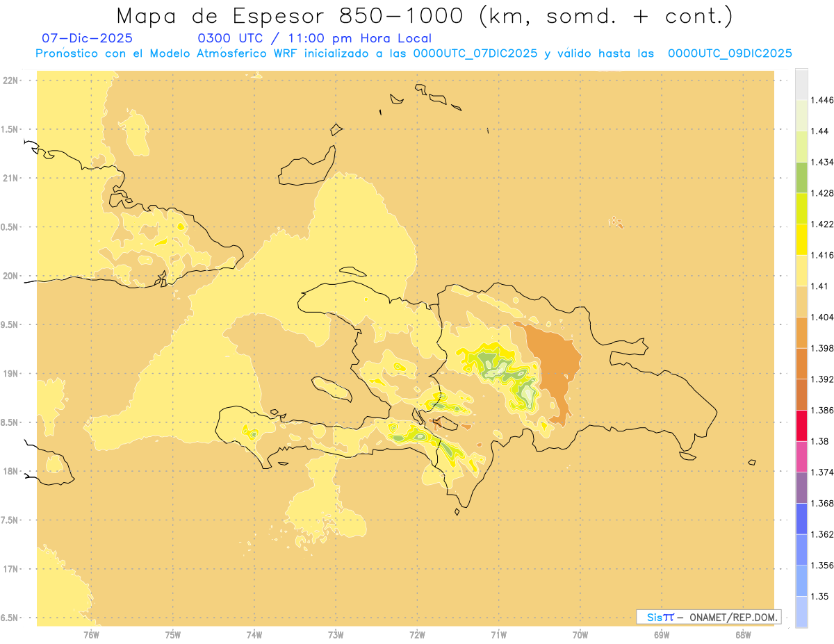Click the legend value 1.368
Viewport: 834px width, 644px height.
click(822, 503)
